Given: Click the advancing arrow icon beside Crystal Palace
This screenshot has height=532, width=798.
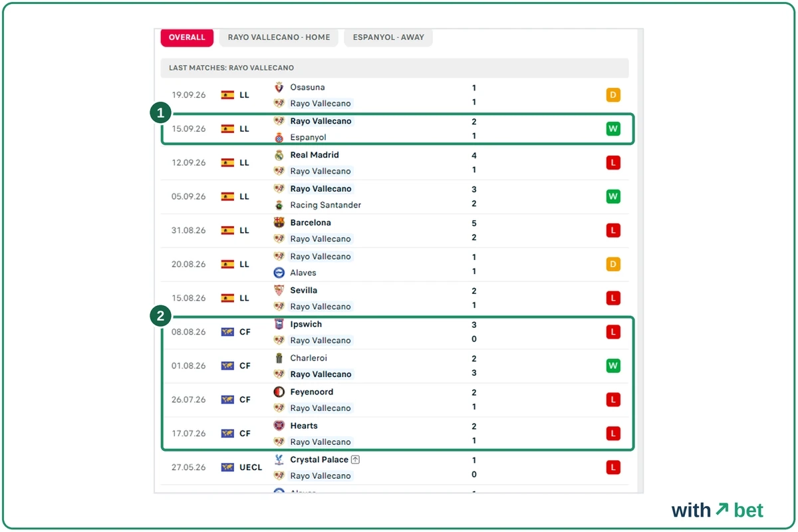Looking at the screenshot, I should pyautogui.click(x=356, y=460).
